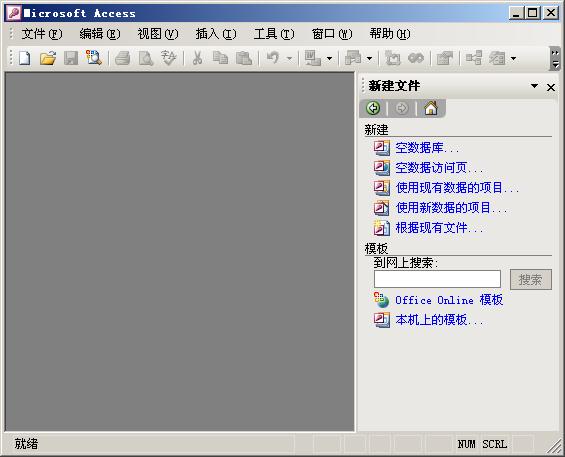The image size is (565, 457).
Task: Open the 工具(T) menu
Action: coord(274,34)
